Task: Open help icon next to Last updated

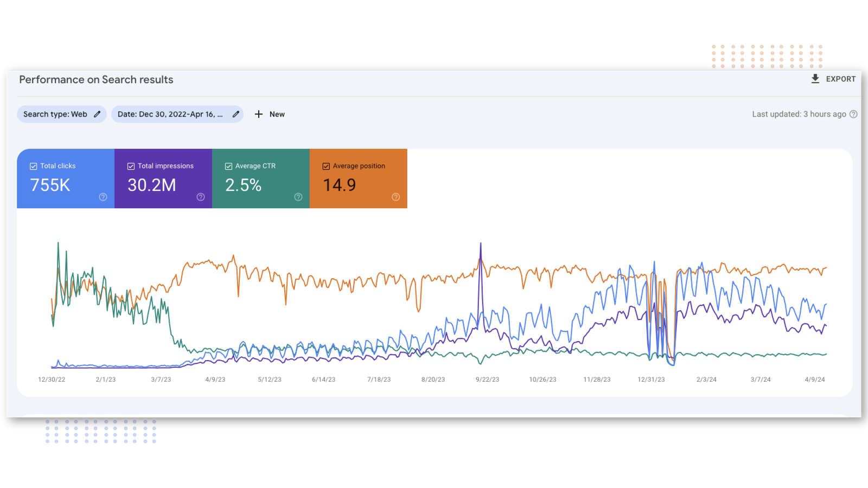Action: (x=853, y=114)
